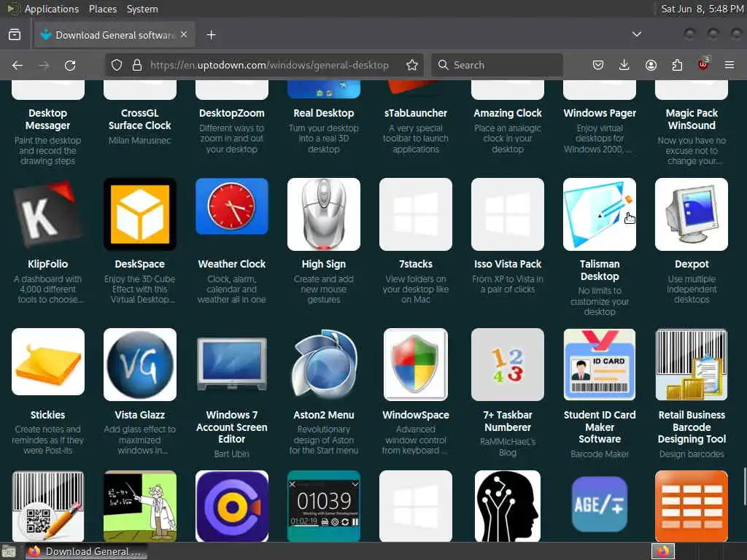Open the DesktopZoom title link

pos(231,113)
